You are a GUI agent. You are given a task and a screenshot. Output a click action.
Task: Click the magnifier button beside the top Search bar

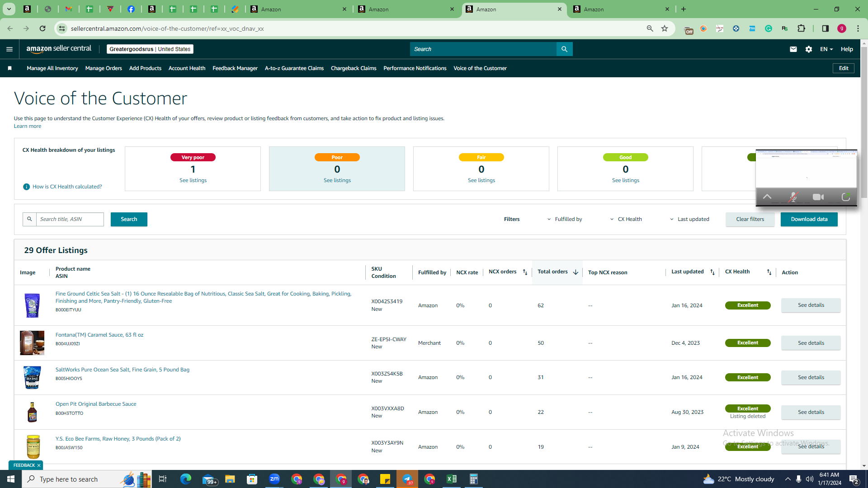click(565, 49)
